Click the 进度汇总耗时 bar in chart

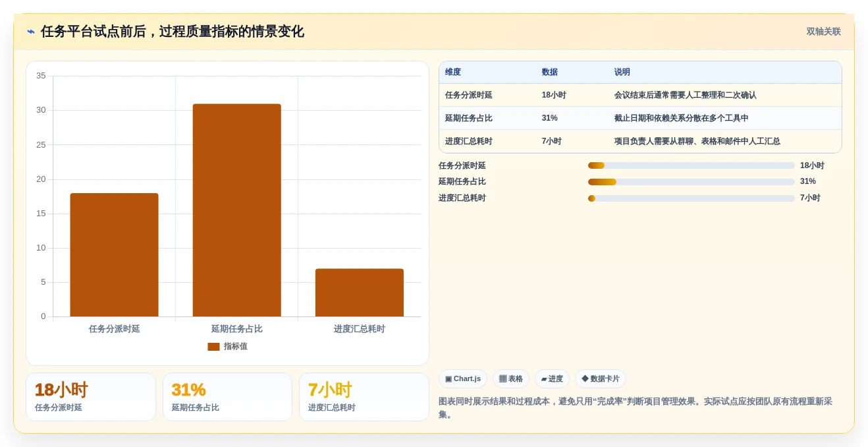(359, 293)
